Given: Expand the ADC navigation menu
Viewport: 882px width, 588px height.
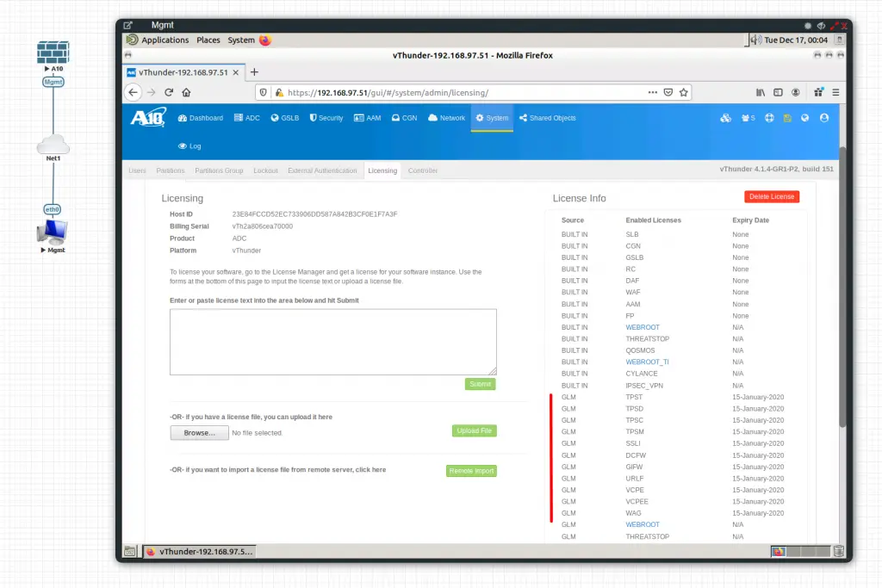Looking at the screenshot, I should [x=247, y=118].
